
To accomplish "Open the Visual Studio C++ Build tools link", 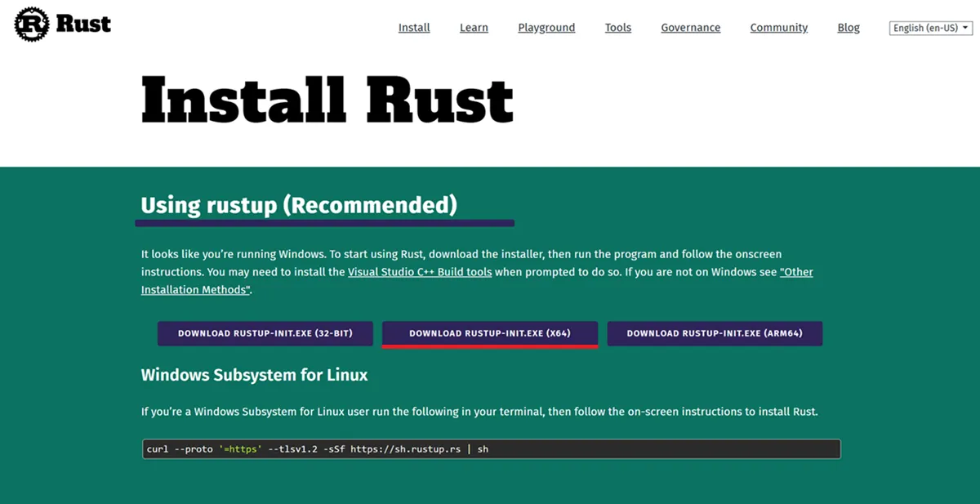I will [421, 271].
